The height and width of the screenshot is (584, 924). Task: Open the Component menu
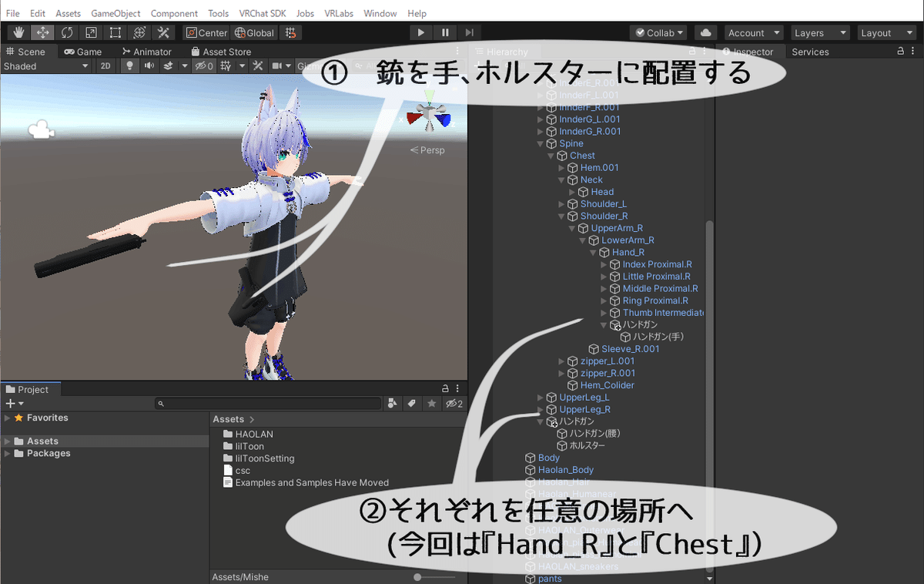click(x=174, y=13)
